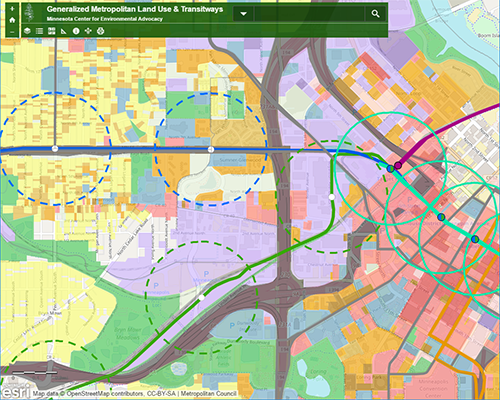Select the Measure tool with ruler icon
Image resolution: width=500 pixels, height=400 pixels.
click(64, 31)
